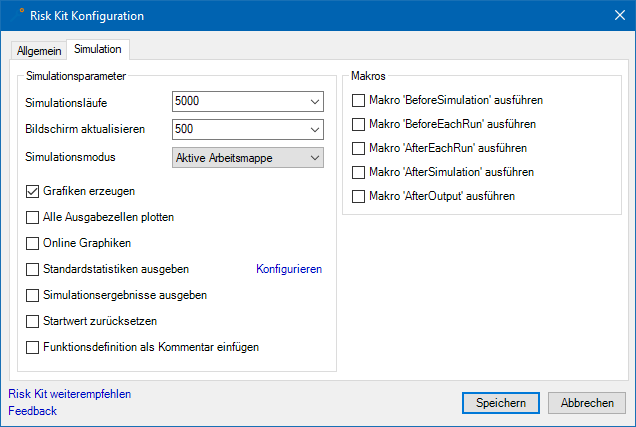Click the Risk Kit title bar icon
The width and height of the screenshot is (636, 427).
[x=17, y=15]
